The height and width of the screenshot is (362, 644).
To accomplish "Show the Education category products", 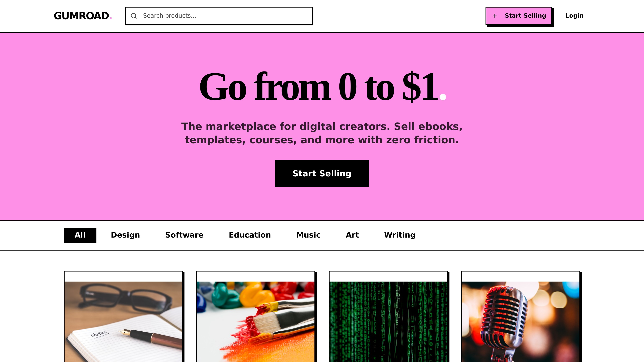I will coord(250,235).
